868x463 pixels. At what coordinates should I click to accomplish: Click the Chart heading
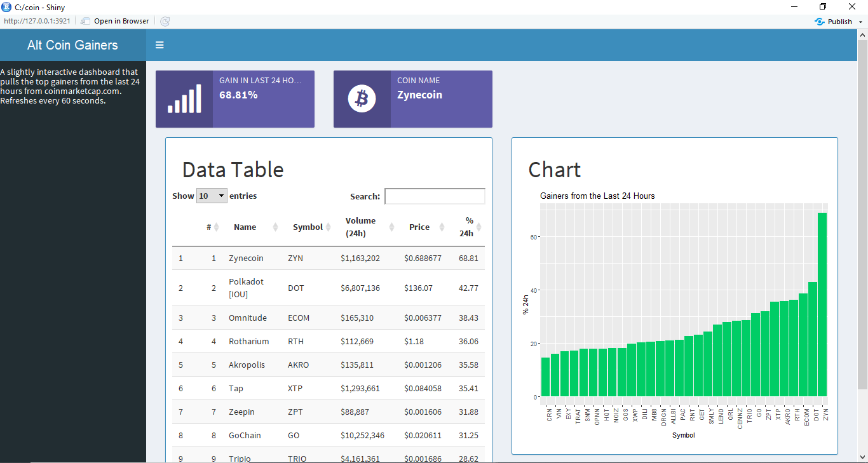coord(555,170)
